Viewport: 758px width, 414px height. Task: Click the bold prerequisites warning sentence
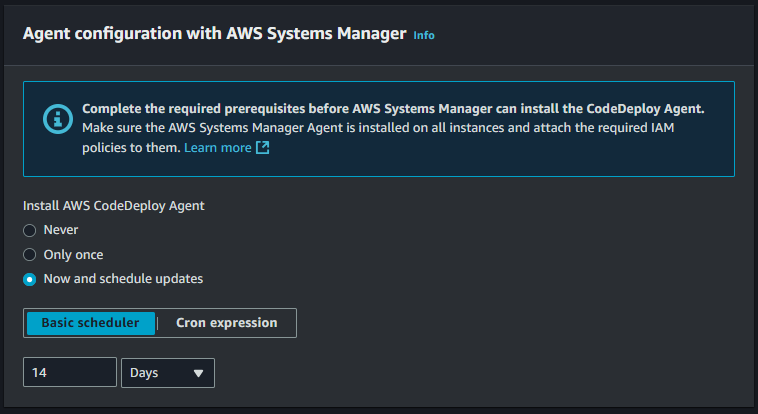pyautogui.click(x=393, y=109)
